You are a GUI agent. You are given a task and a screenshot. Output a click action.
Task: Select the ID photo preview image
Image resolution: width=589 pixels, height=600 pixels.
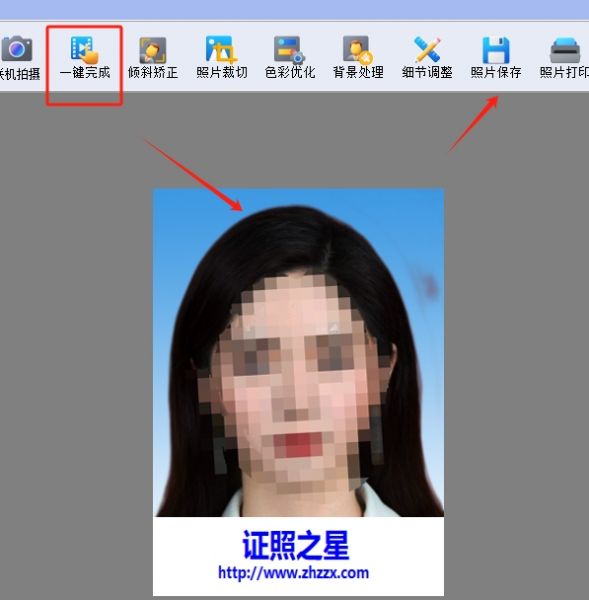point(299,391)
